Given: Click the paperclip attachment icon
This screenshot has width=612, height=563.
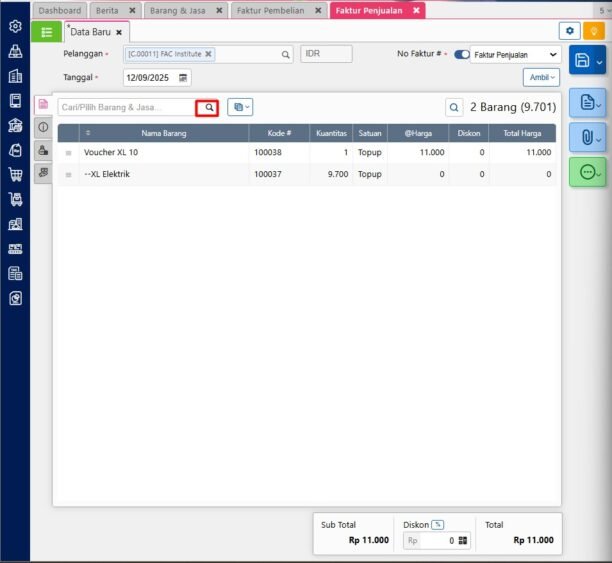Looking at the screenshot, I should [587, 137].
